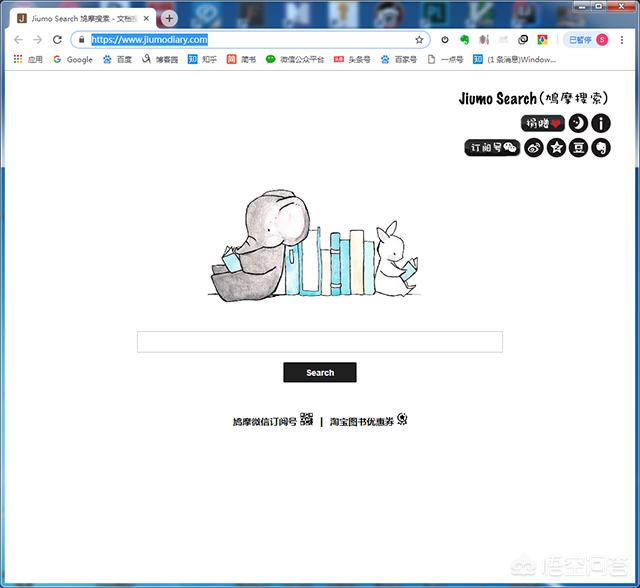The width and height of the screenshot is (640, 588).
Task: Click the address bar URL
Action: (149, 40)
